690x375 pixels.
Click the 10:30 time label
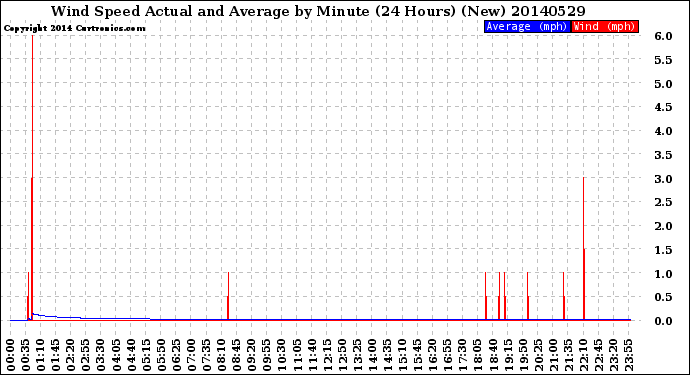tap(282, 355)
